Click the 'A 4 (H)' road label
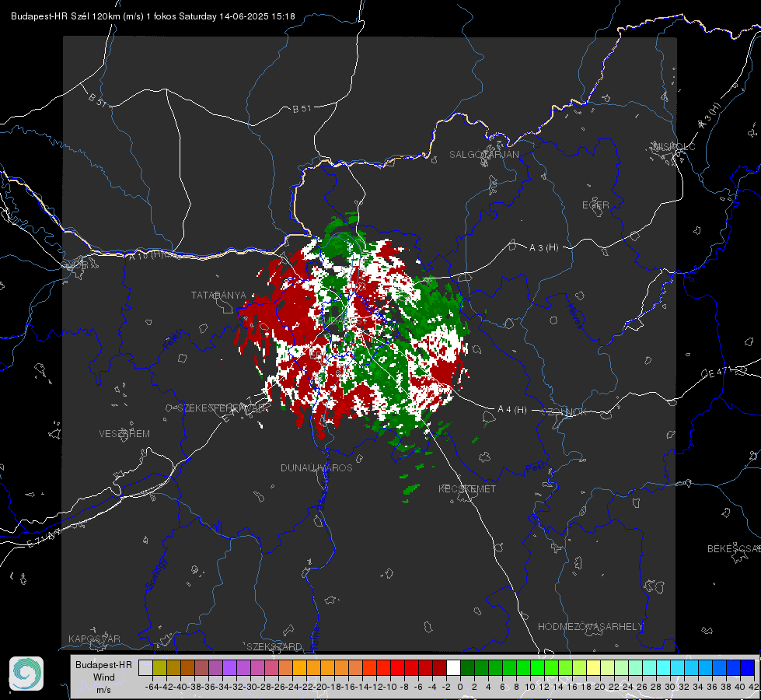This screenshot has width=761, height=700. coord(512,410)
